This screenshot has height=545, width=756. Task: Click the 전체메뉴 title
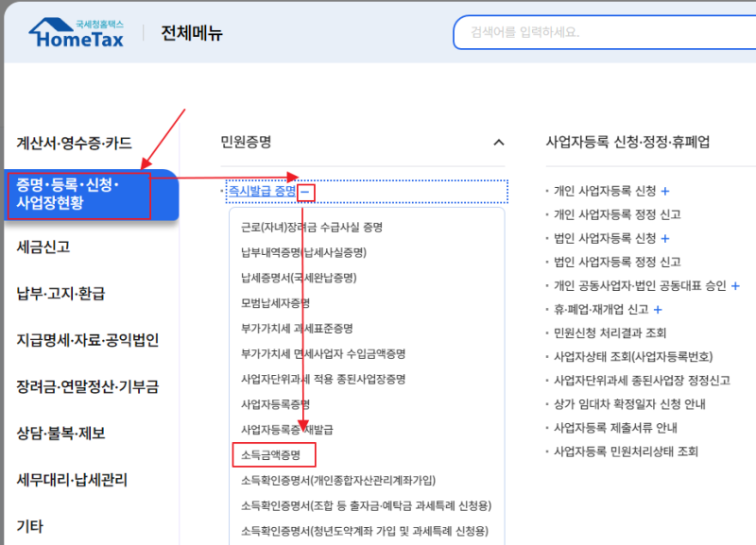192,33
